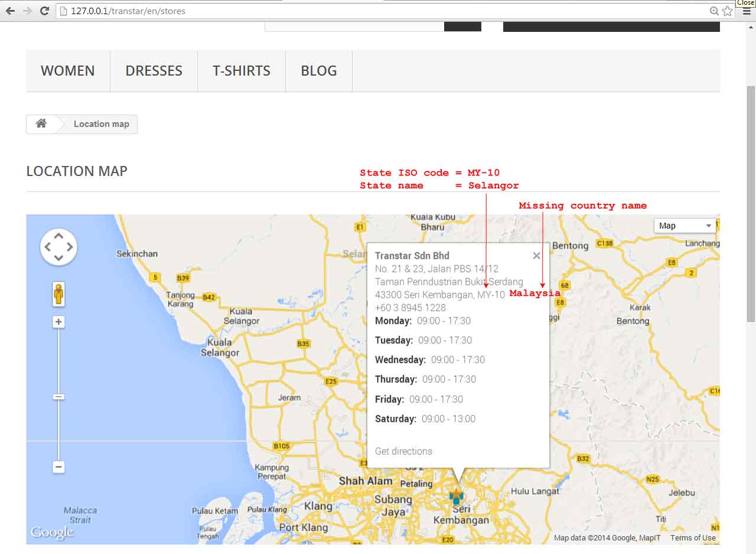Zoom out the map with minus button
The image size is (756, 554).
[x=58, y=467]
